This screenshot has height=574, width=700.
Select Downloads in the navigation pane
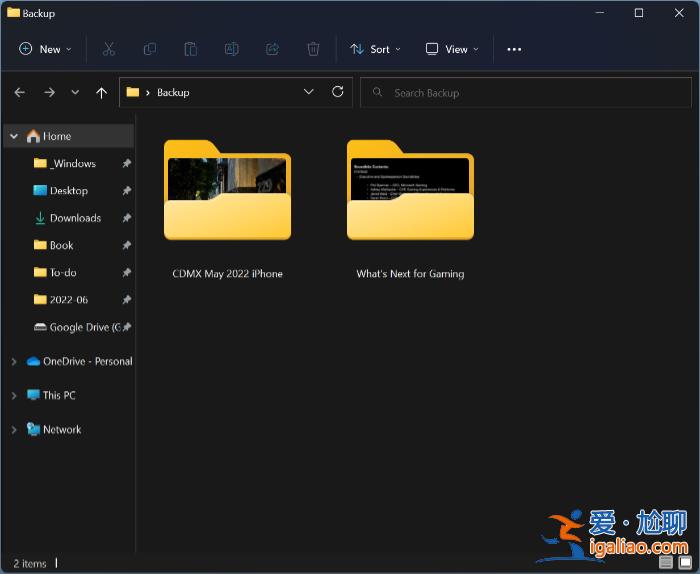[75, 218]
